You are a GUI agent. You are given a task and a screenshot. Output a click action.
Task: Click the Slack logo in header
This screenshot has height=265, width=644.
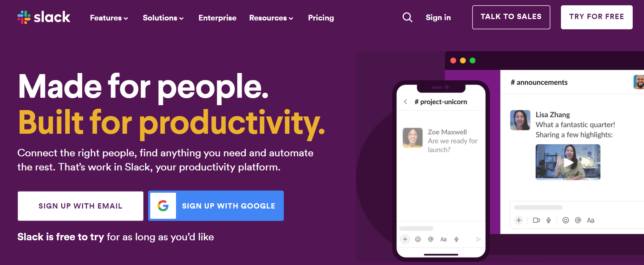[x=44, y=17]
